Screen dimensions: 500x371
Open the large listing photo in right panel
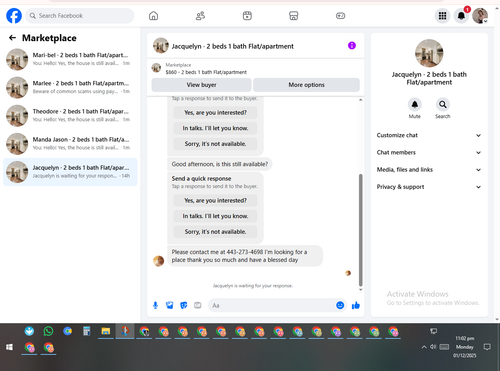click(x=429, y=53)
